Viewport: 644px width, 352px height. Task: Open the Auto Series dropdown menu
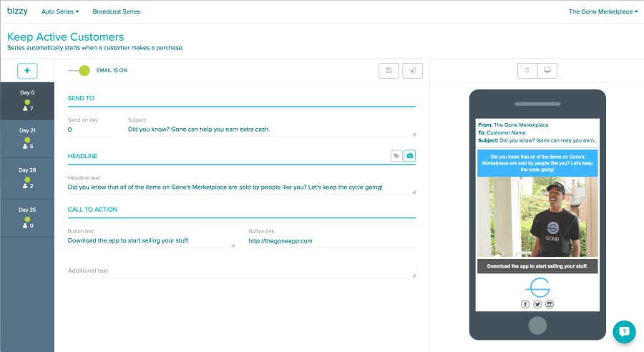point(60,11)
